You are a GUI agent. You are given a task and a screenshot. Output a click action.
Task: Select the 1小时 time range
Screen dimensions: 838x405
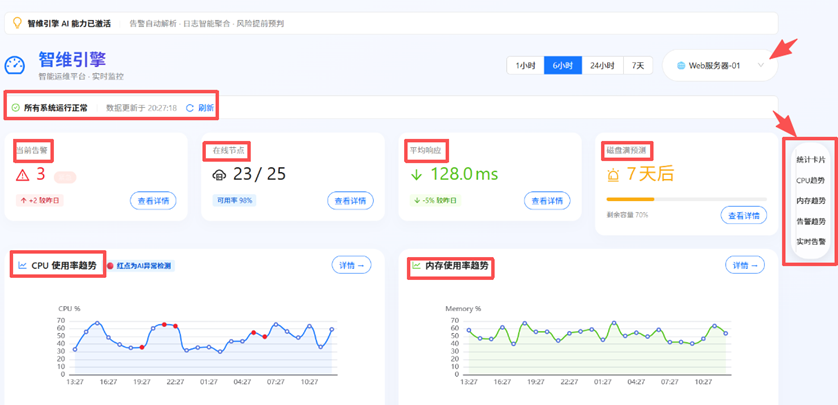(x=525, y=66)
